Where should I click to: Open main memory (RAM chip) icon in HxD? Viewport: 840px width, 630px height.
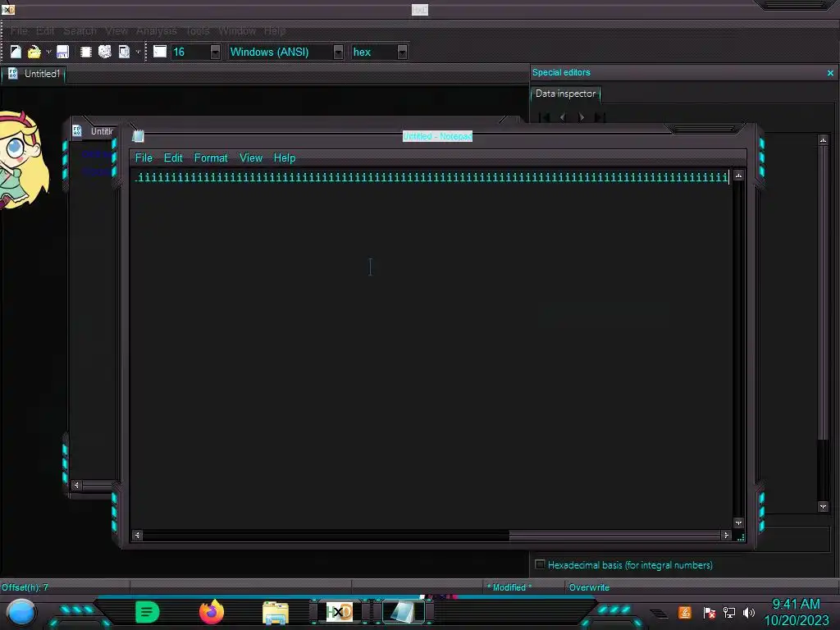[85, 52]
